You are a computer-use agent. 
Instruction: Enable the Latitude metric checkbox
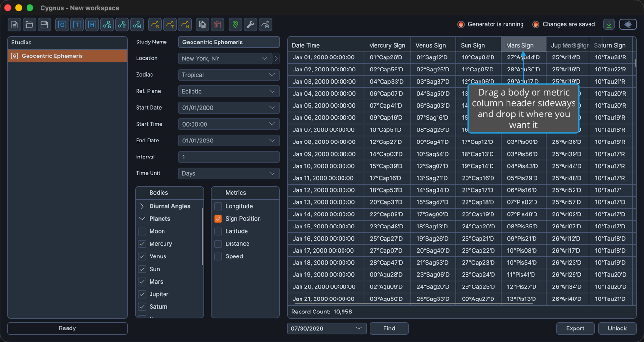point(218,231)
